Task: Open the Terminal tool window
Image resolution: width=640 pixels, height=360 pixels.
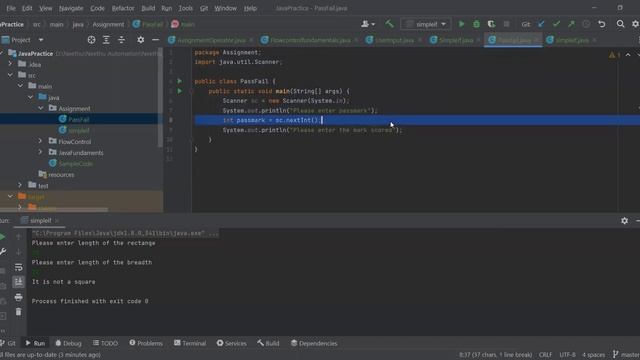Action: (190, 343)
